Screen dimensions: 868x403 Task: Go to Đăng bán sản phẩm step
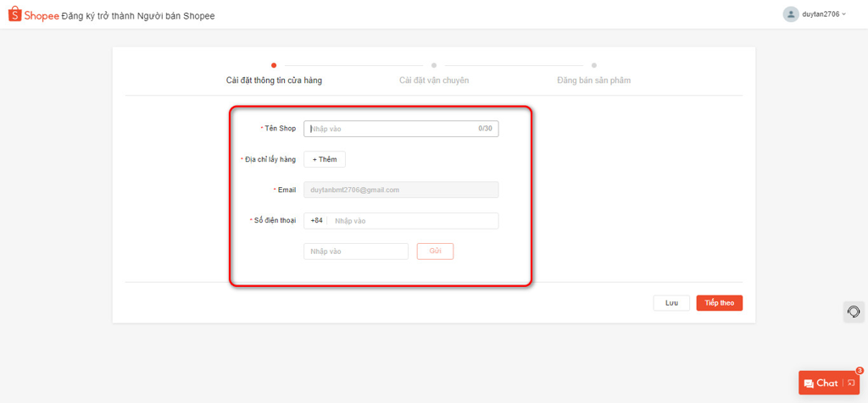(x=593, y=80)
